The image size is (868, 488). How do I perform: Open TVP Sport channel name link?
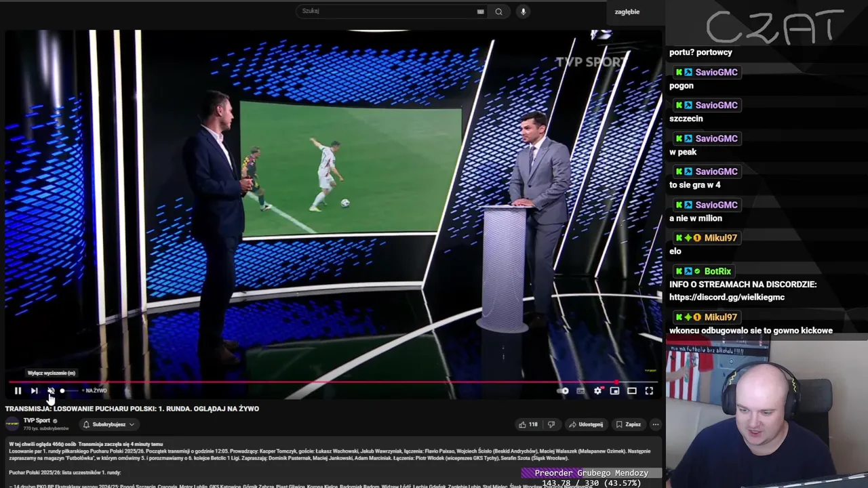[37, 421]
